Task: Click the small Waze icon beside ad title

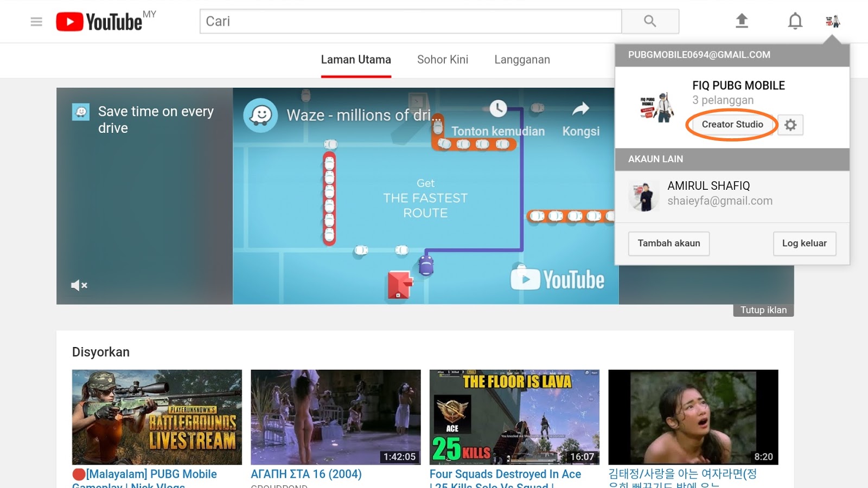Action: pyautogui.click(x=81, y=112)
